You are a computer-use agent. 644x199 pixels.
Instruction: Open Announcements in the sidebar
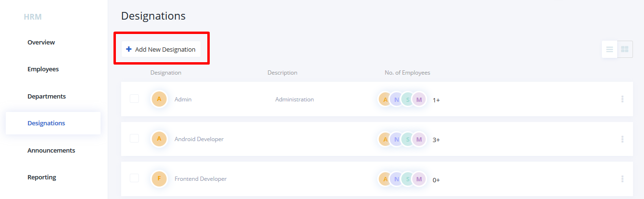[x=51, y=150]
